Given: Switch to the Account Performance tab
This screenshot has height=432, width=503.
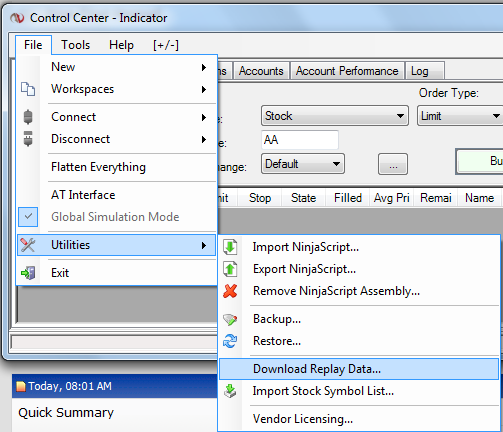Looking at the screenshot, I should click(x=347, y=71).
